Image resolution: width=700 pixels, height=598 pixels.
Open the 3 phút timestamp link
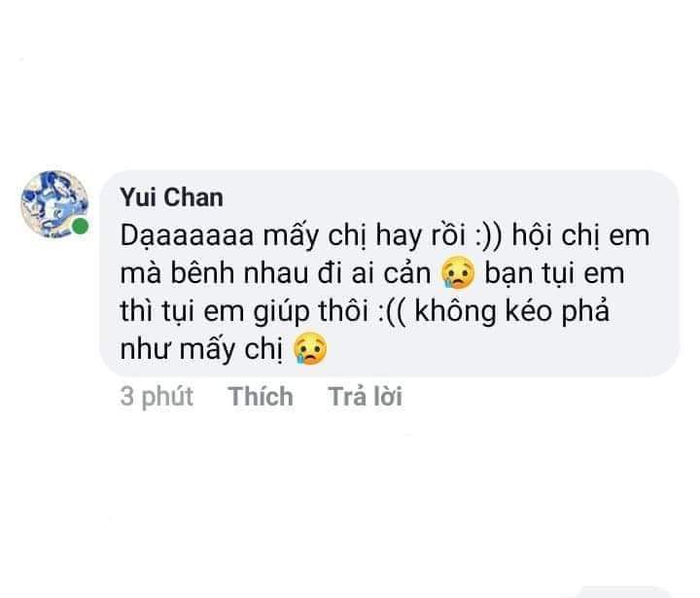click(x=157, y=397)
